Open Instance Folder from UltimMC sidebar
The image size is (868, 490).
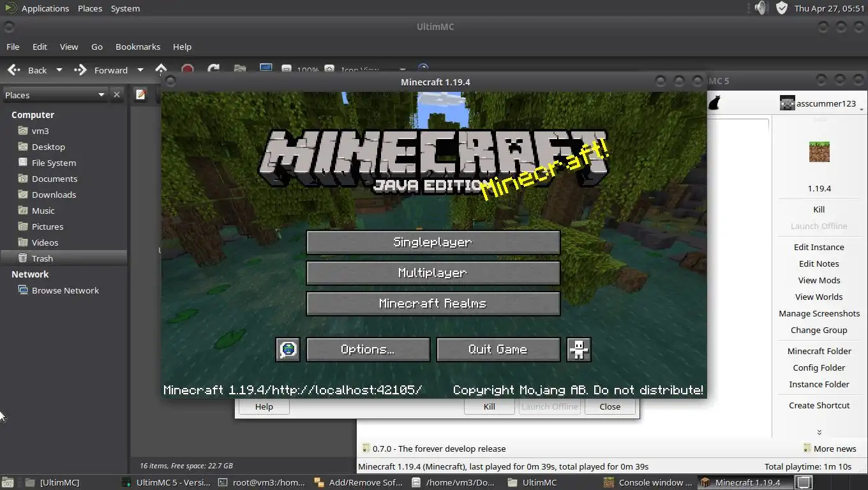[x=819, y=384]
